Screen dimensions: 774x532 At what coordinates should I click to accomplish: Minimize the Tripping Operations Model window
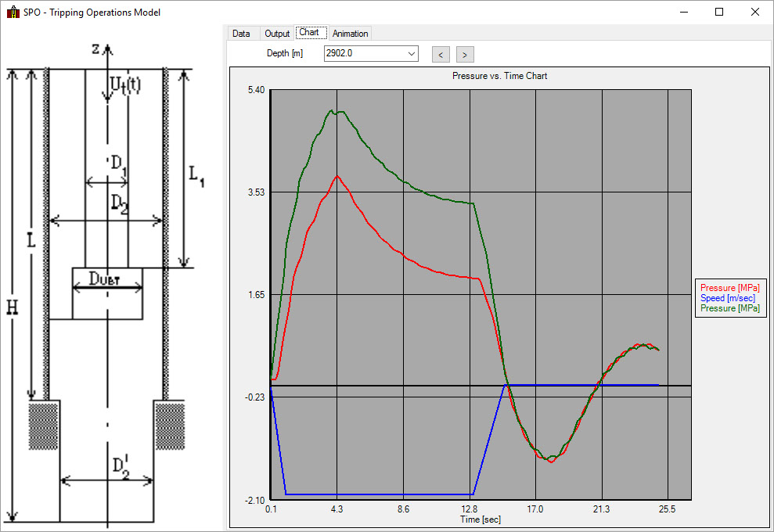[683, 13]
